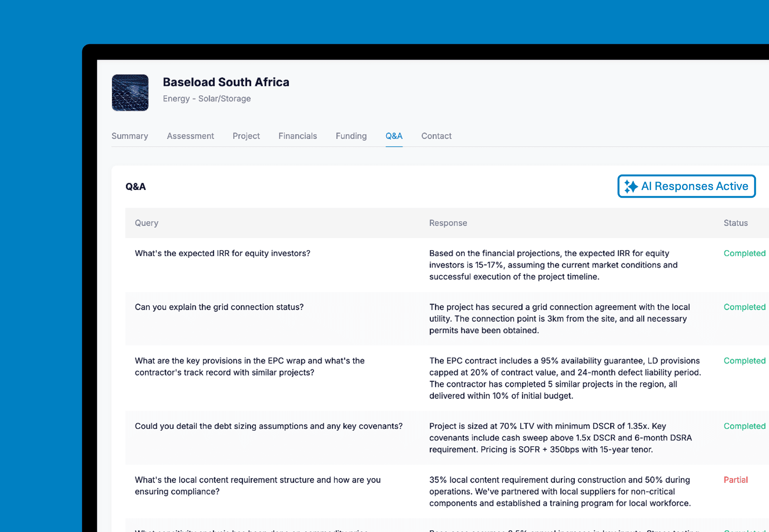Navigate to the Financials tab
Viewport: 769px width, 532px height.
pos(297,136)
